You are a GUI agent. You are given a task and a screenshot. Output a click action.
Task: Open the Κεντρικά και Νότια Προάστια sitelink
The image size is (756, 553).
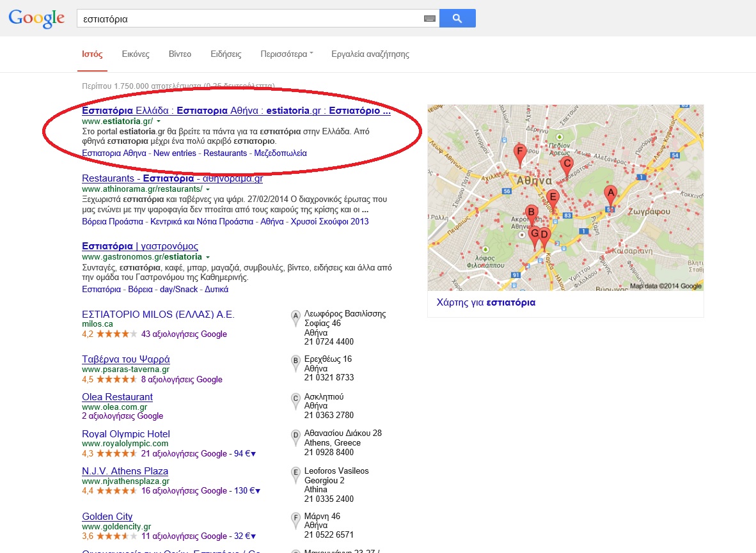pos(201,221)
